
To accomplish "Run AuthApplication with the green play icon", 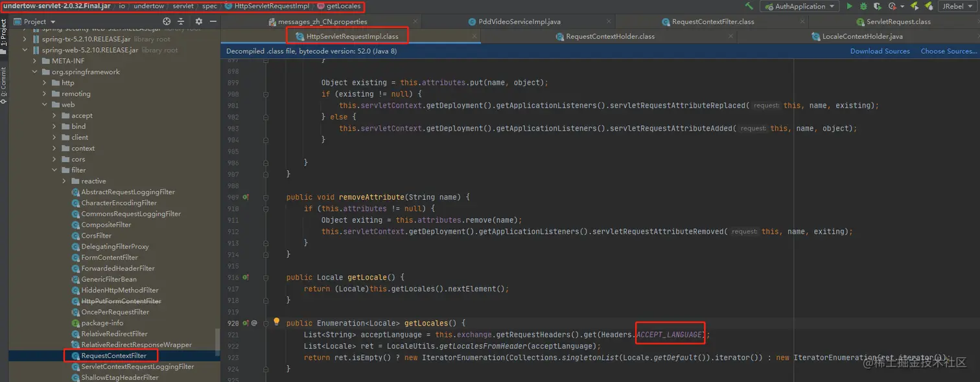I will tap(849, 6).
